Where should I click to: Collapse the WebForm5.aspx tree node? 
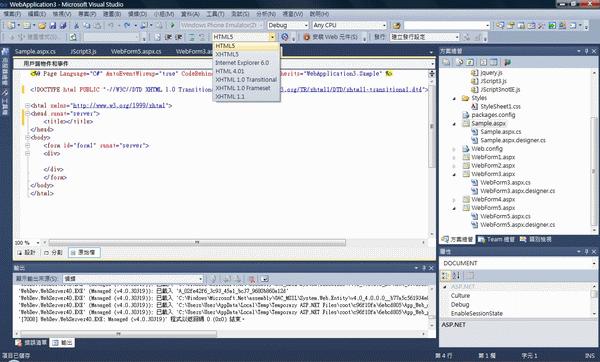coord(454,208)
